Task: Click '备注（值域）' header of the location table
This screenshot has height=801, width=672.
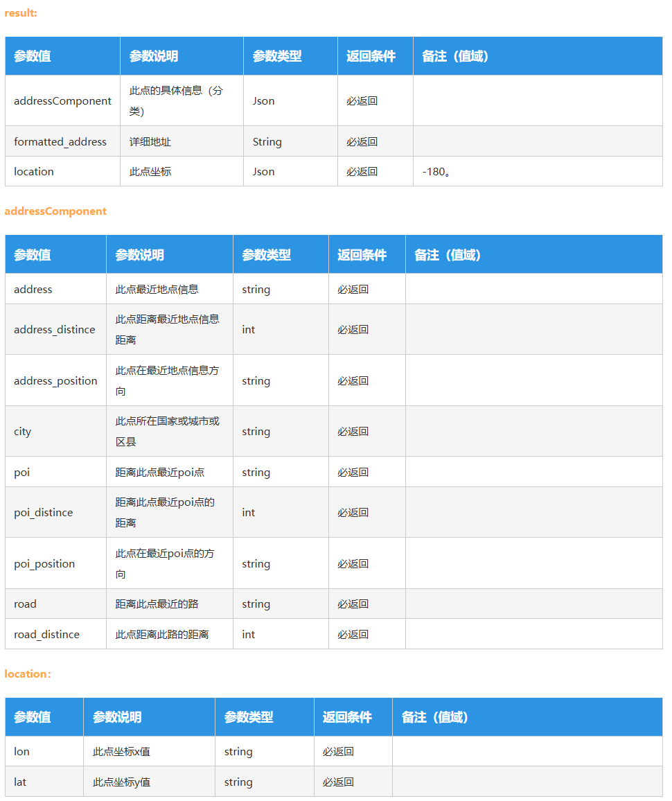Action: [527, 717]
